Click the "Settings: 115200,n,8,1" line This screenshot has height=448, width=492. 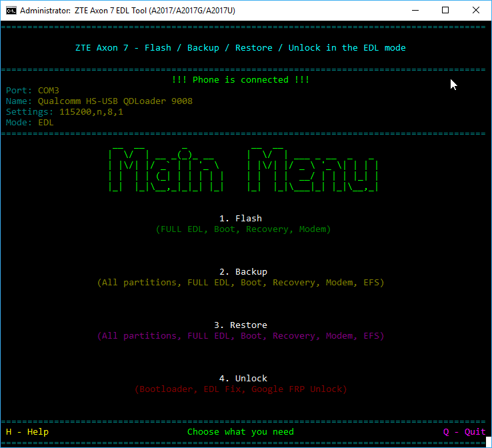64,112
